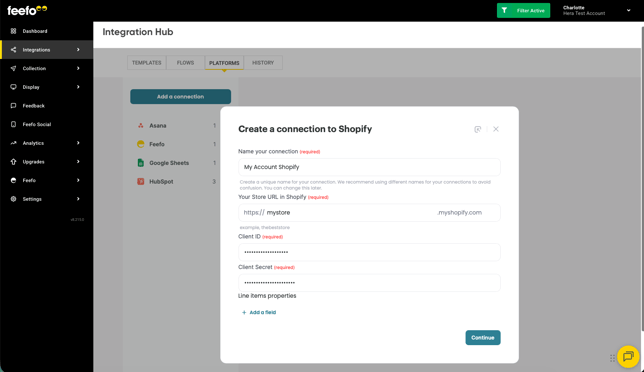The width and height of the screenshot is (644, 372).
Task: Select the Asana platform row
Action: point(176,126)
